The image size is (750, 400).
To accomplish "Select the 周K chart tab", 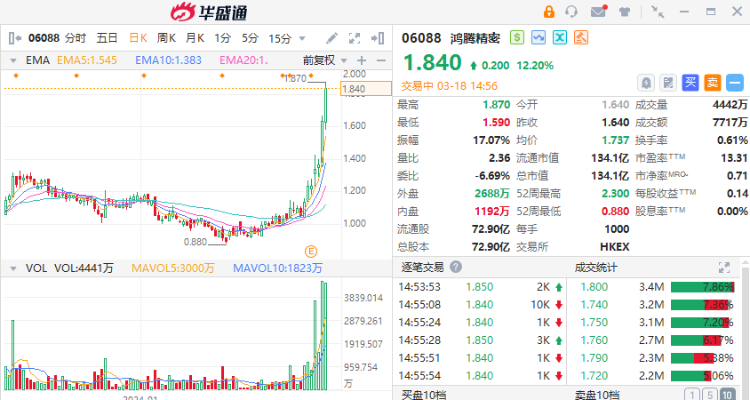I will [166, 38].
